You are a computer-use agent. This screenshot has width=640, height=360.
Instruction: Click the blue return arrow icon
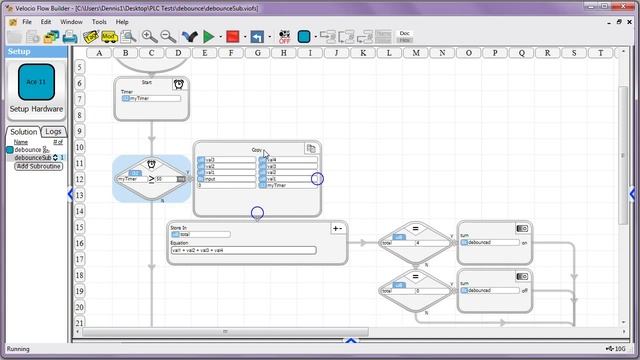click(x=257, y=37)
